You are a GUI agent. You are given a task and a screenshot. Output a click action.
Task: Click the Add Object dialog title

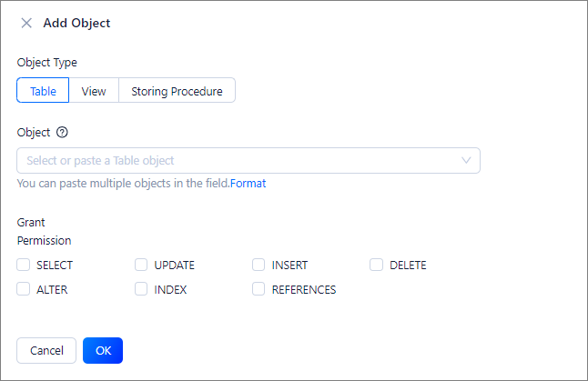(x=76, y=23)
